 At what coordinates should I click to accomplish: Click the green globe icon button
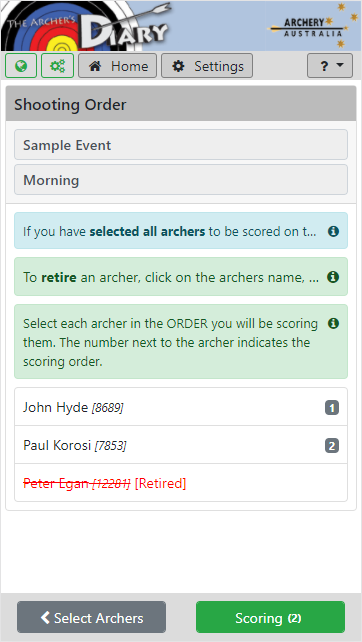point(21,66)
